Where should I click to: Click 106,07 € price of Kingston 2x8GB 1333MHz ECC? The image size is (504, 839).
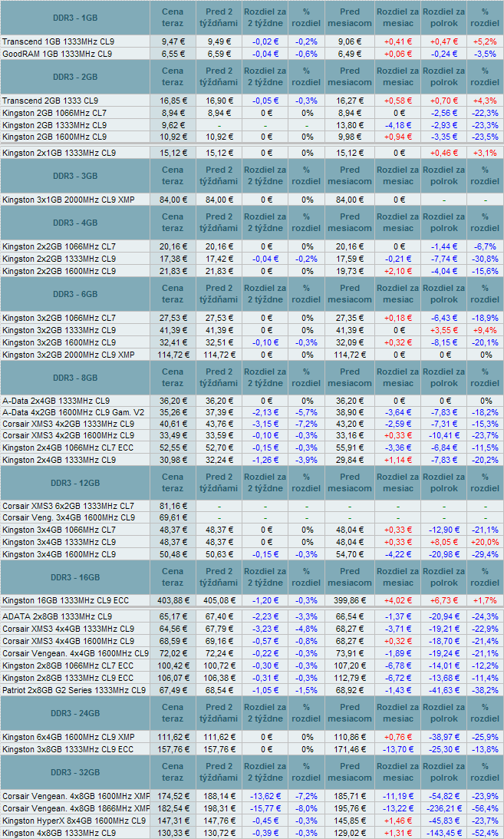[x=173, y=678]
